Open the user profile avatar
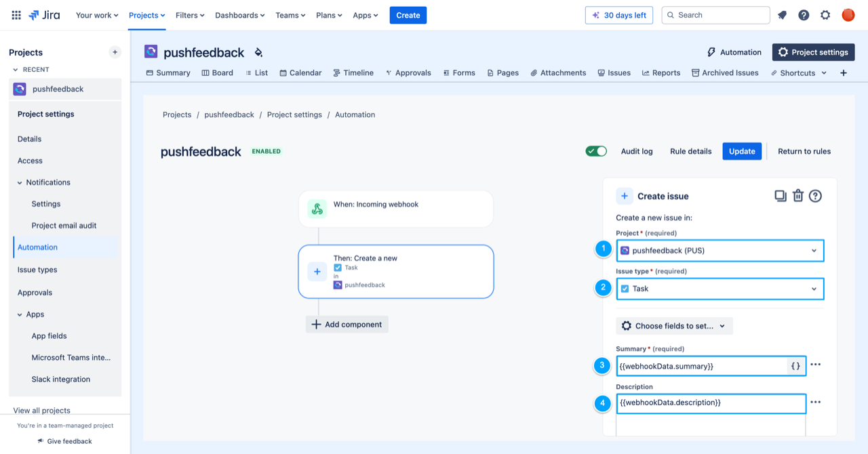The width and height of the screenshot is (868, 454). 848,15
